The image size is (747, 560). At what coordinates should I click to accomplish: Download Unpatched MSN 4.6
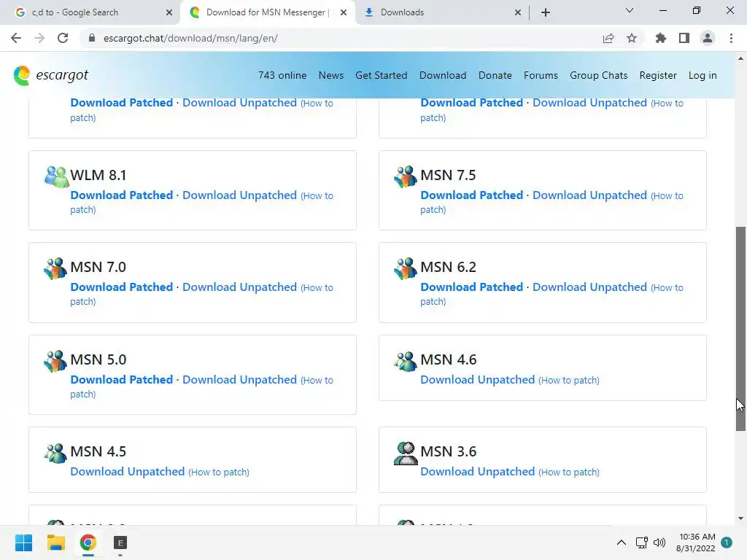[x=477, y=379]
